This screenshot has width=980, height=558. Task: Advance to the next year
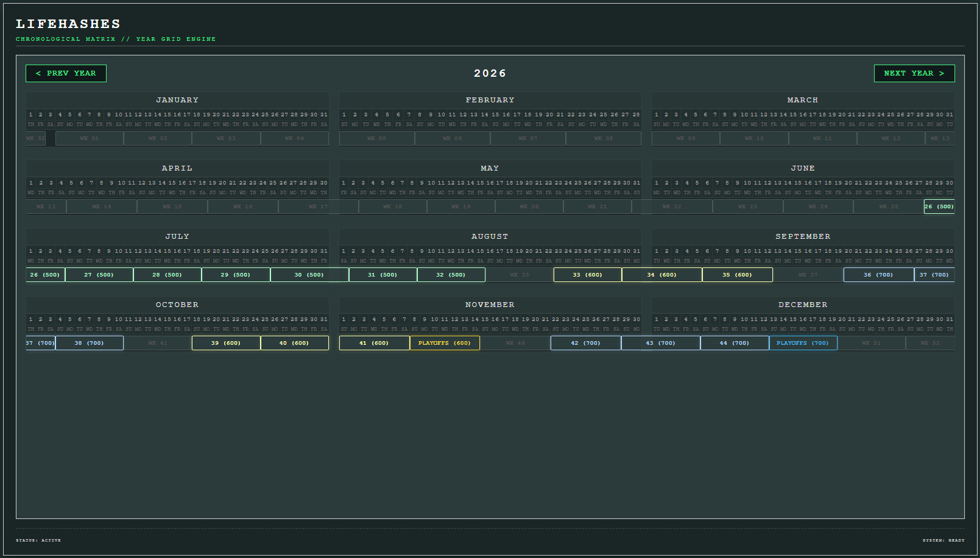[x=914, y=73]
